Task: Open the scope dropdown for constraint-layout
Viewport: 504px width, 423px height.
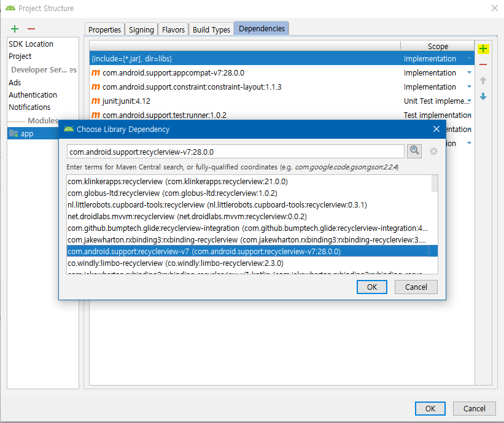Action: tap(469, 87)
